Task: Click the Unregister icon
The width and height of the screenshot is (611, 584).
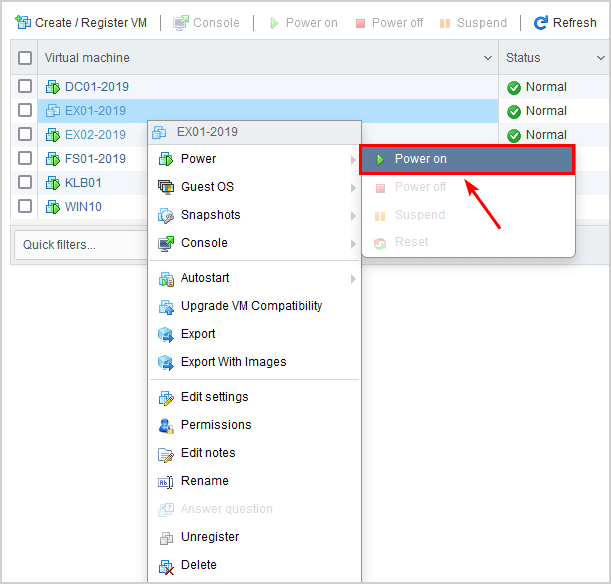Action: [166, 538]
